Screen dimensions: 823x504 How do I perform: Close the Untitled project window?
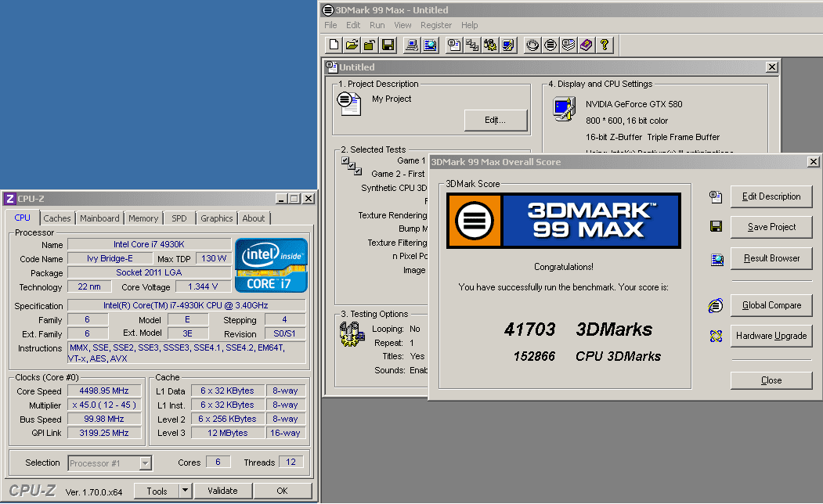click(x=771, y=67)
